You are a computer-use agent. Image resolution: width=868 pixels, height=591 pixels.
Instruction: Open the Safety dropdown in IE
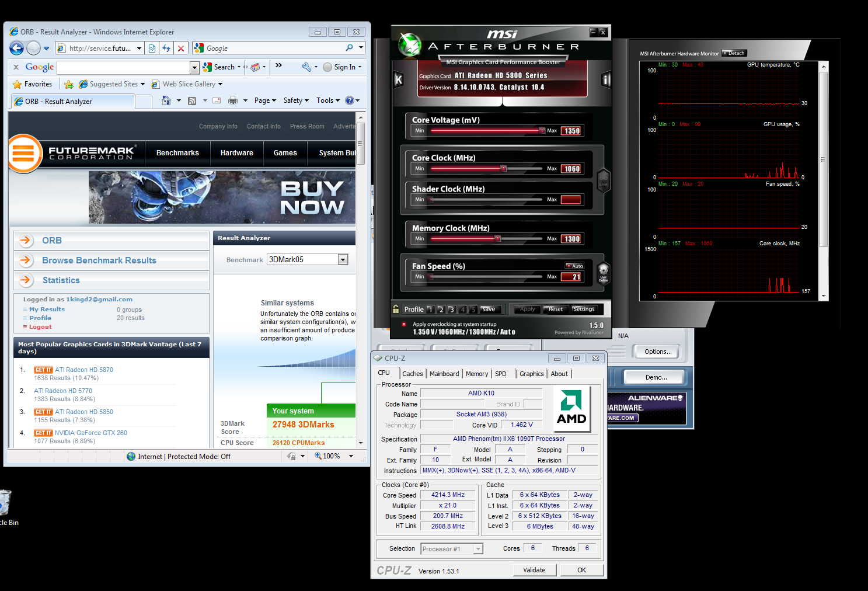pos(296,100)
